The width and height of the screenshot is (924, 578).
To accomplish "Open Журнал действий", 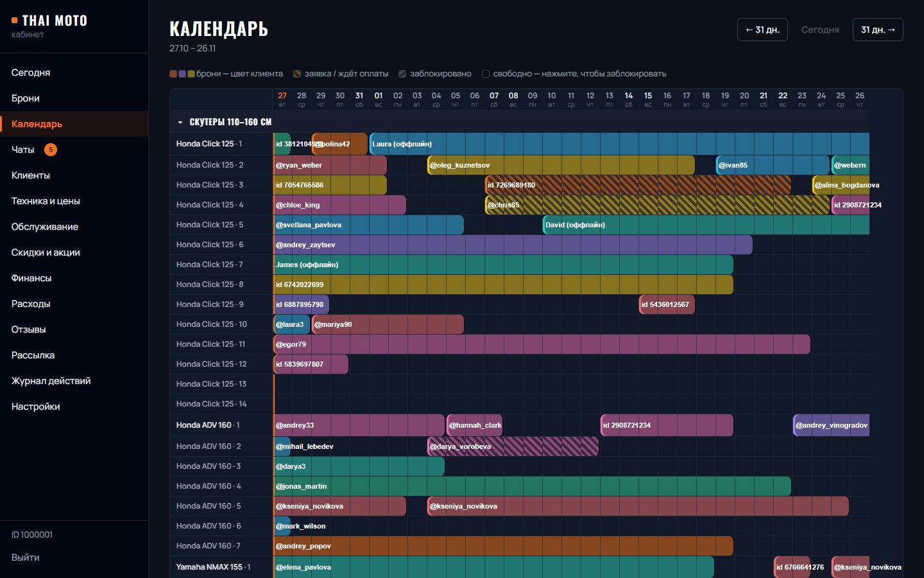I will tap(74, 381).
